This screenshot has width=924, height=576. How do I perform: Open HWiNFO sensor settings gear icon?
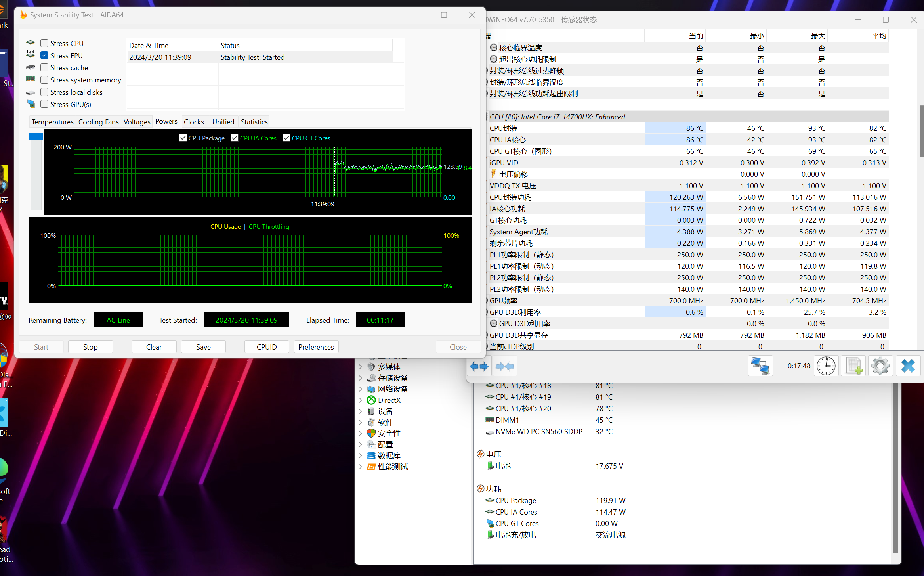[x=880, y=366]
